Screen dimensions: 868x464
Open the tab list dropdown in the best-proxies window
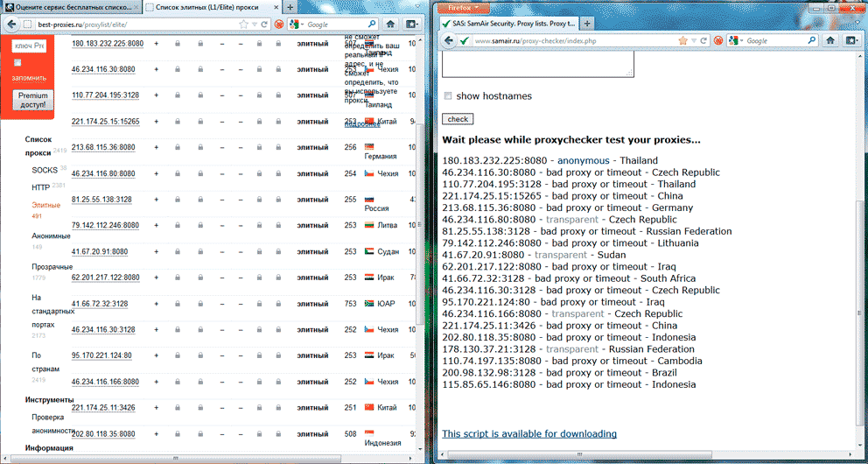tap(416, 8)
